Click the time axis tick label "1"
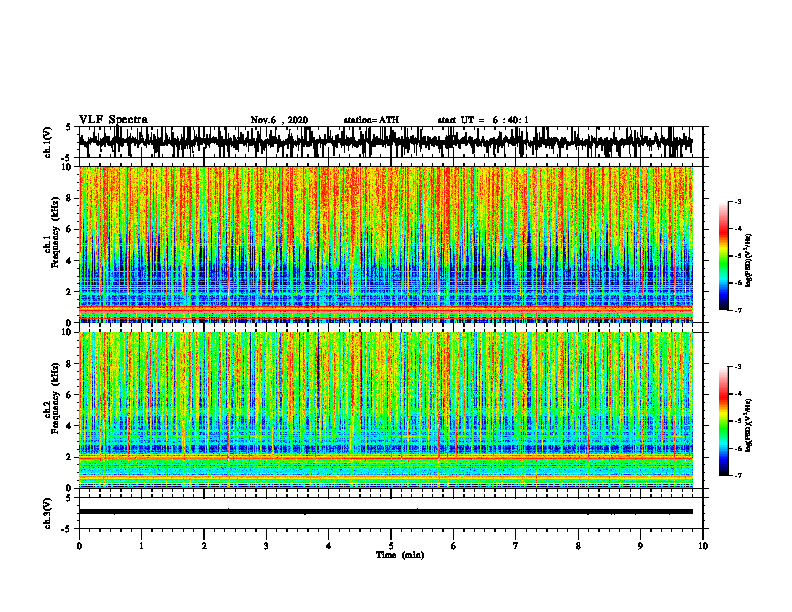Viewport: 792px width, 612px height. pos(141,546)
